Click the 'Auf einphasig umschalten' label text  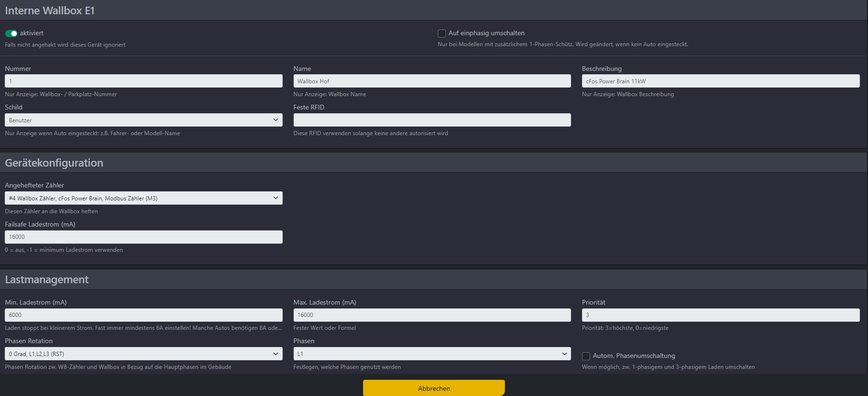[486, 33]
